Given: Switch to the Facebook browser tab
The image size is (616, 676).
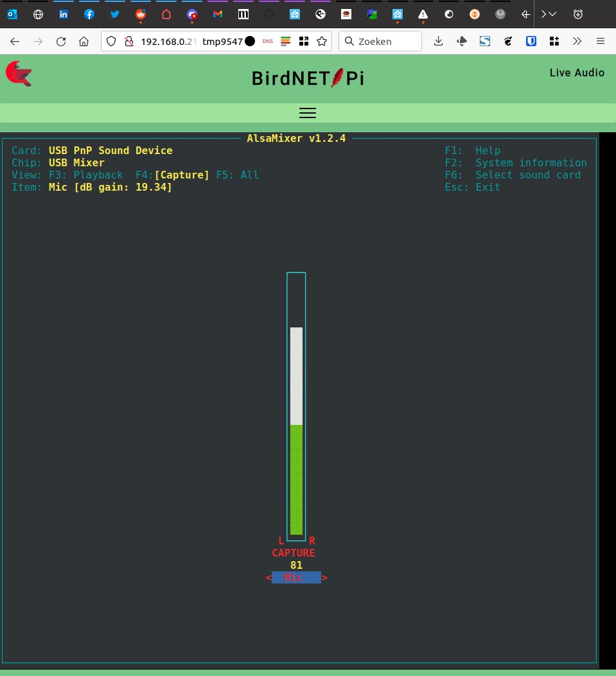Looking at the screenshot, I should (89, 14).
